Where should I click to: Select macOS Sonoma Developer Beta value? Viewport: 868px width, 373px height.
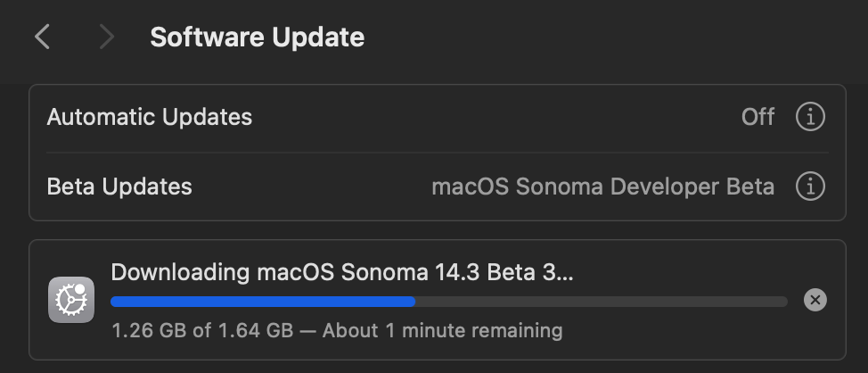tap(602, 186)
